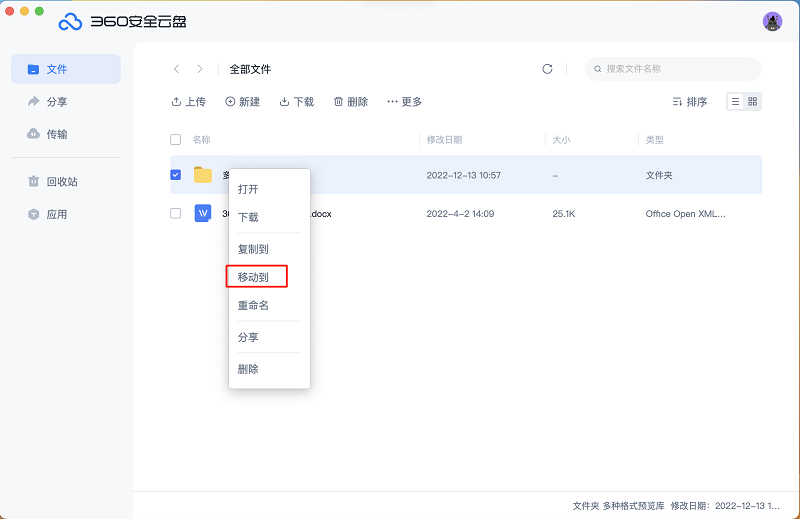The width and height of the screenshot is (800, 519).
Task: Expand the 更多 more options menu
Action: click(405, 102)
